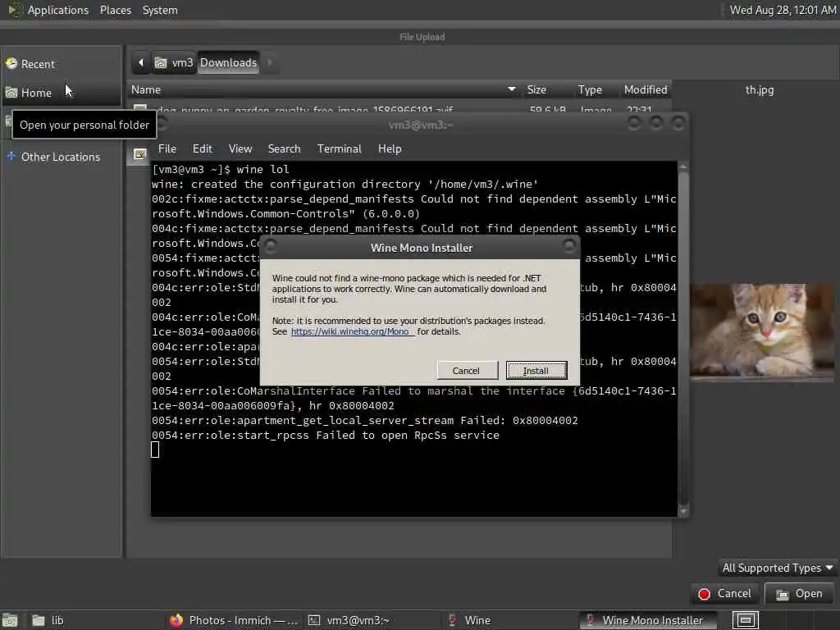Open the terminal Edit menu

coord(203,149)
